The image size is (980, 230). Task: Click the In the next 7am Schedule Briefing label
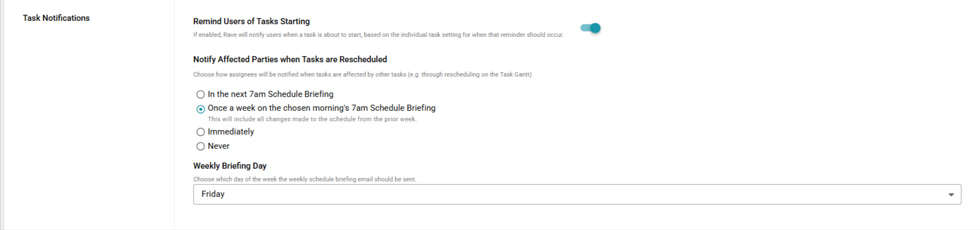(271, 94)
